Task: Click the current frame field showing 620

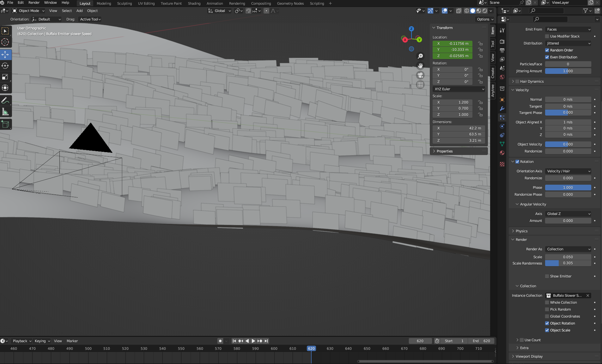Action: (420, 341)
